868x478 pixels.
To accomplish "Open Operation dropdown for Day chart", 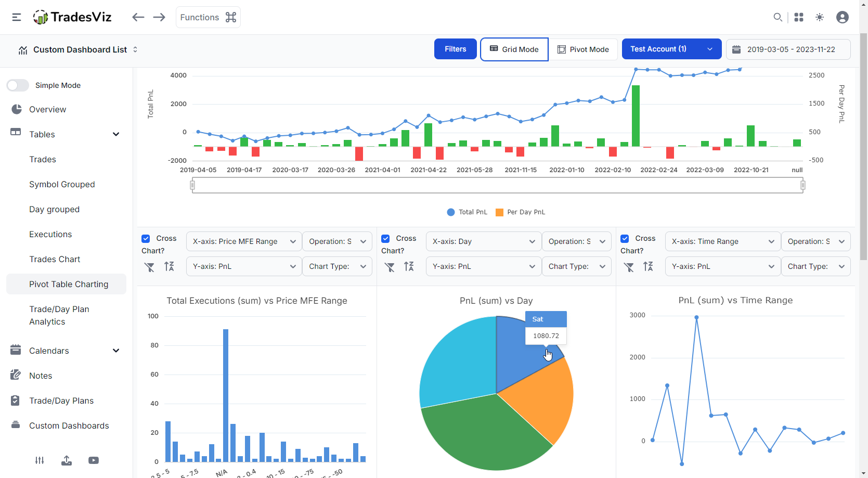I will [x=577, y=241].
